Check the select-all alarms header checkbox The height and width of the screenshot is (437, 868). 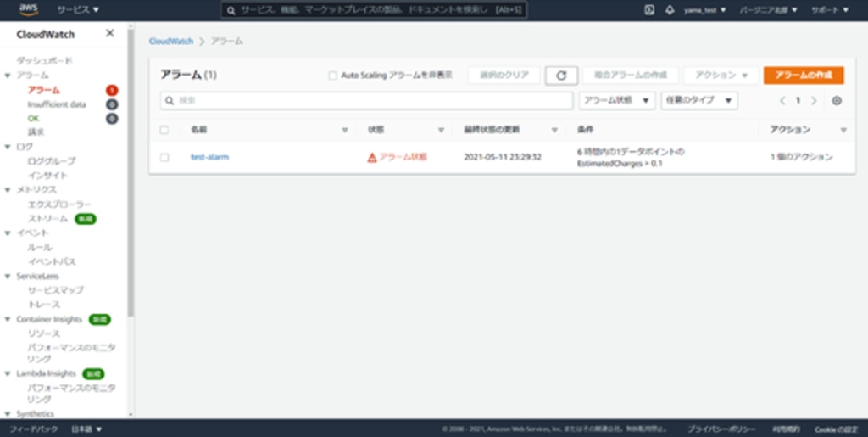[x=164, y=130]
